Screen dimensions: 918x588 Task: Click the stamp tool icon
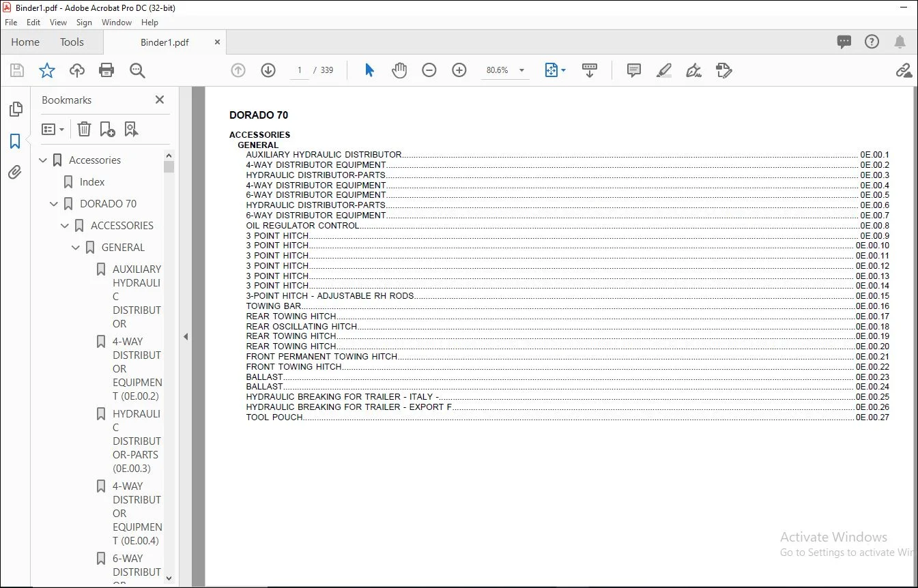[724, 70]
